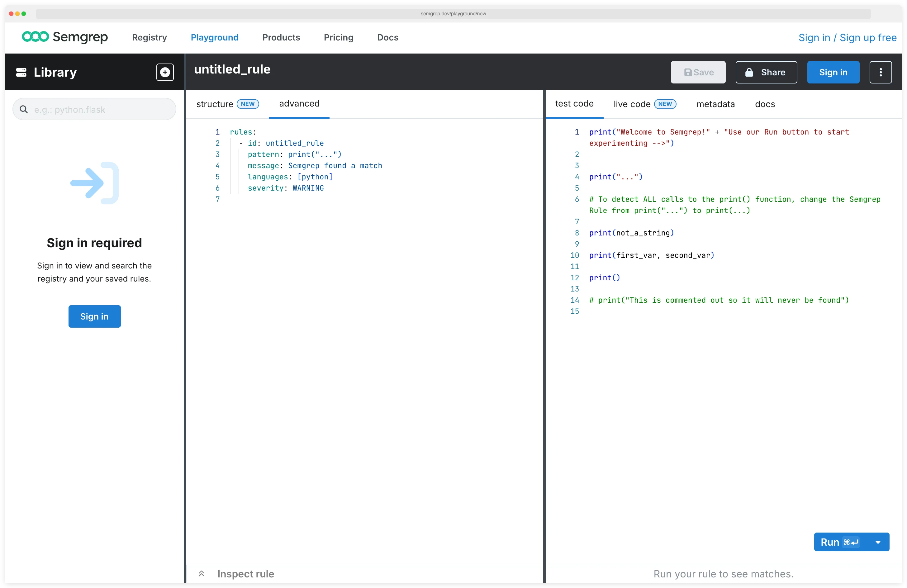Image resolution: width=907 pixels, height=588 pixels.
Task: Click the plus icon to create a new rule
Action: click(x=165, y=72)
